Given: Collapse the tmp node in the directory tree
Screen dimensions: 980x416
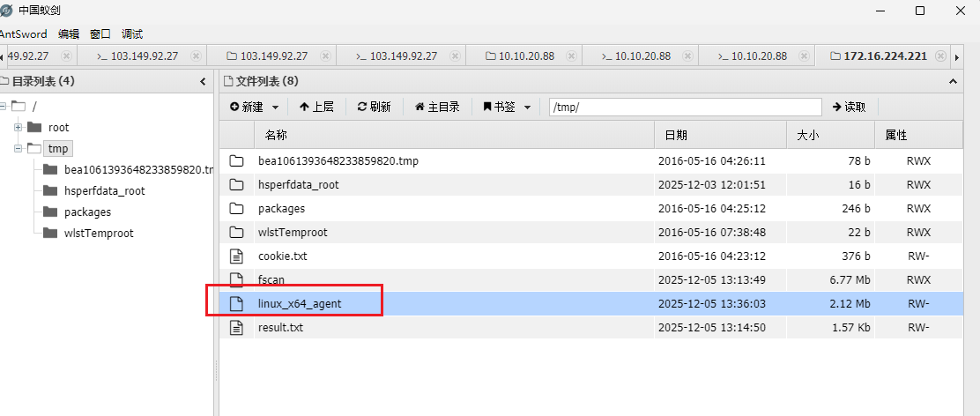Looking at the screenshot, I should click(18, 149).
